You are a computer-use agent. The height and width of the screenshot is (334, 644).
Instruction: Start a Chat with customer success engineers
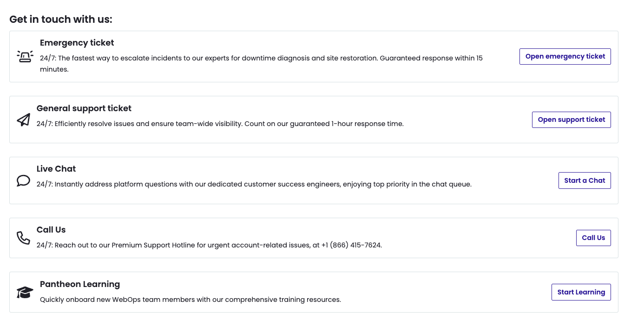[585, 180]
